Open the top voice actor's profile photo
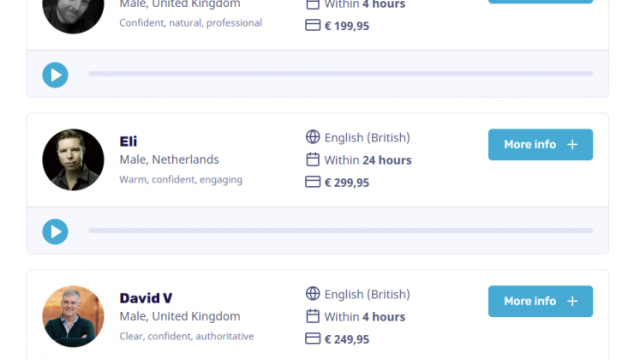640x360 pixels. click(73, 12)
